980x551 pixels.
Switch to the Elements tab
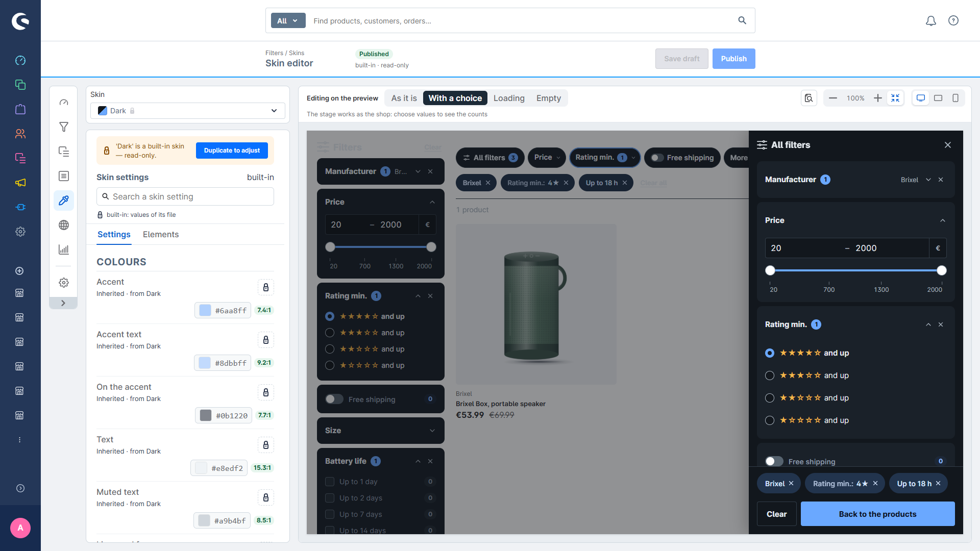click(x=161, y=234)
